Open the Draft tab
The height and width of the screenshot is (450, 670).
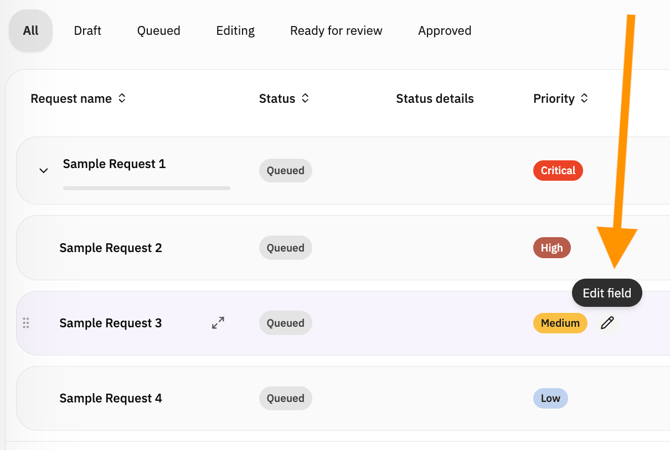87,31
